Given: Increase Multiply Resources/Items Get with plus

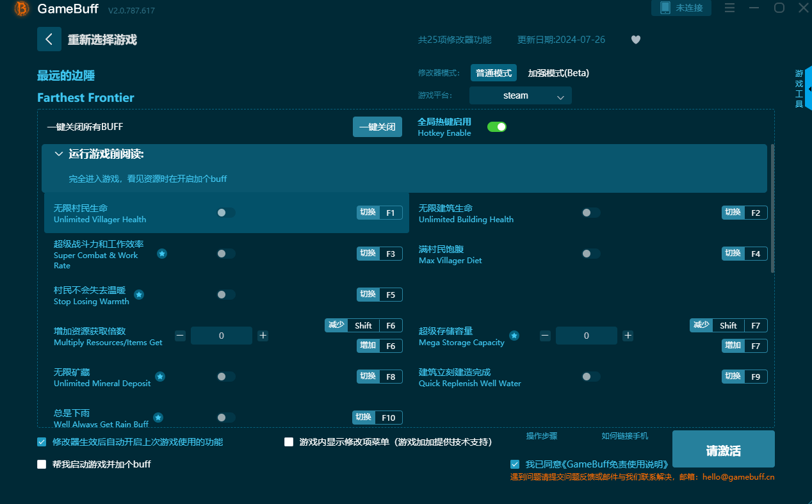Looking at the screenshot, I should (x=263, y=336).
